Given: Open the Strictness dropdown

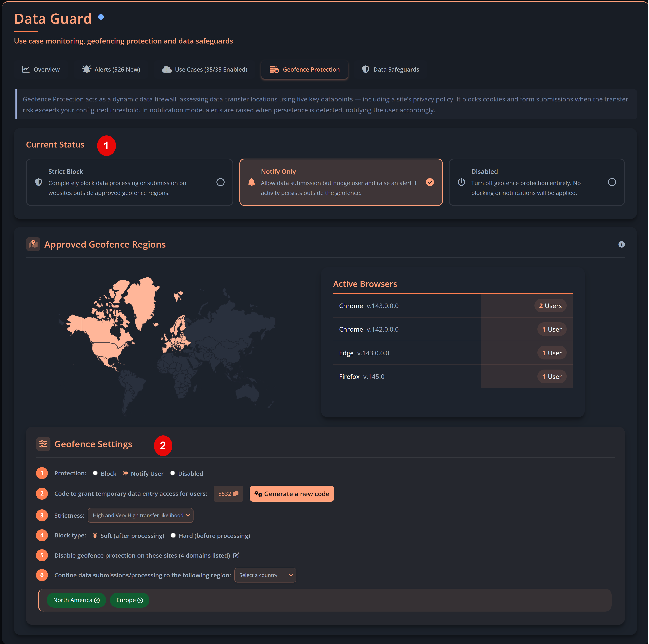Looking at the screenshot, I should coord(140,515).
